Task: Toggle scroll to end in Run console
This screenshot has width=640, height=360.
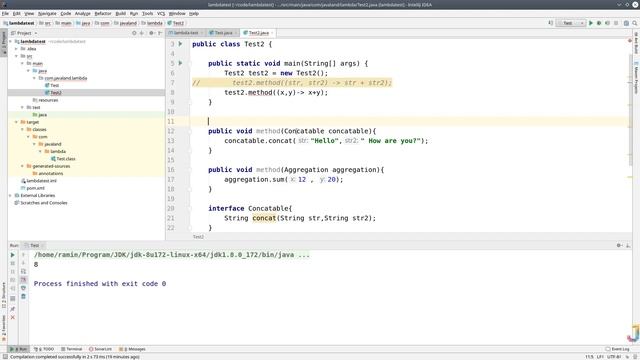Action: point(24,280)
